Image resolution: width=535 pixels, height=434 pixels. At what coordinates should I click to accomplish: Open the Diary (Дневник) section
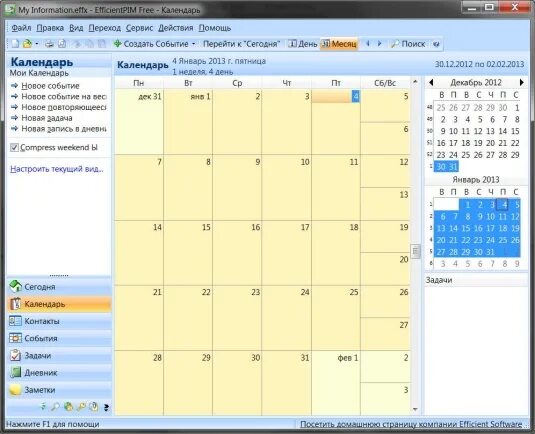(x=59, y=373)
